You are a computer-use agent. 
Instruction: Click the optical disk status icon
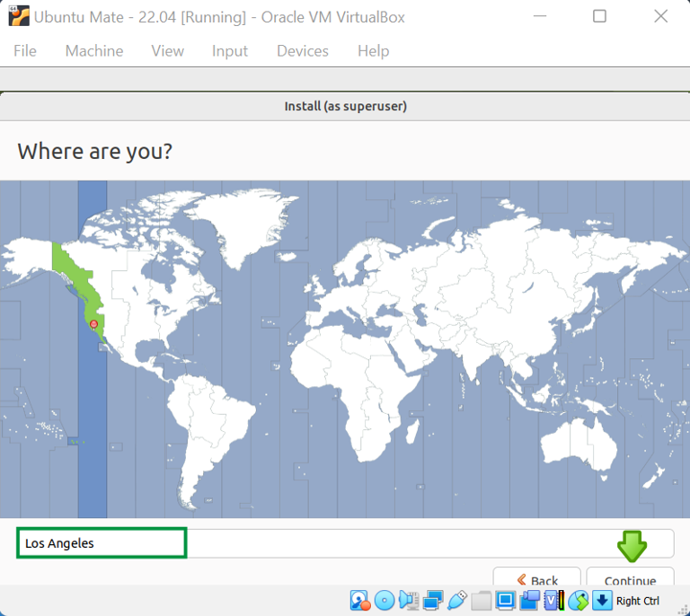pos(385,601)
